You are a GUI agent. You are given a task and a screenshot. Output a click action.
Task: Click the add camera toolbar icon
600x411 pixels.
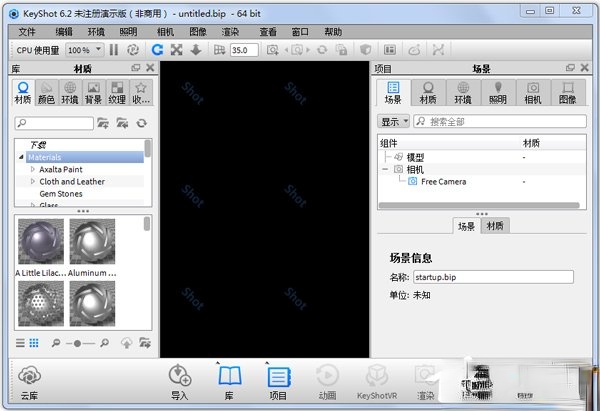[272, 50]
